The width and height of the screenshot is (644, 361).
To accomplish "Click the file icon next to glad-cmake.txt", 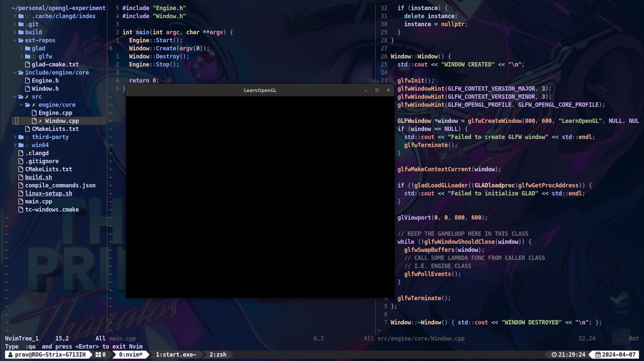I will [28, 64].
